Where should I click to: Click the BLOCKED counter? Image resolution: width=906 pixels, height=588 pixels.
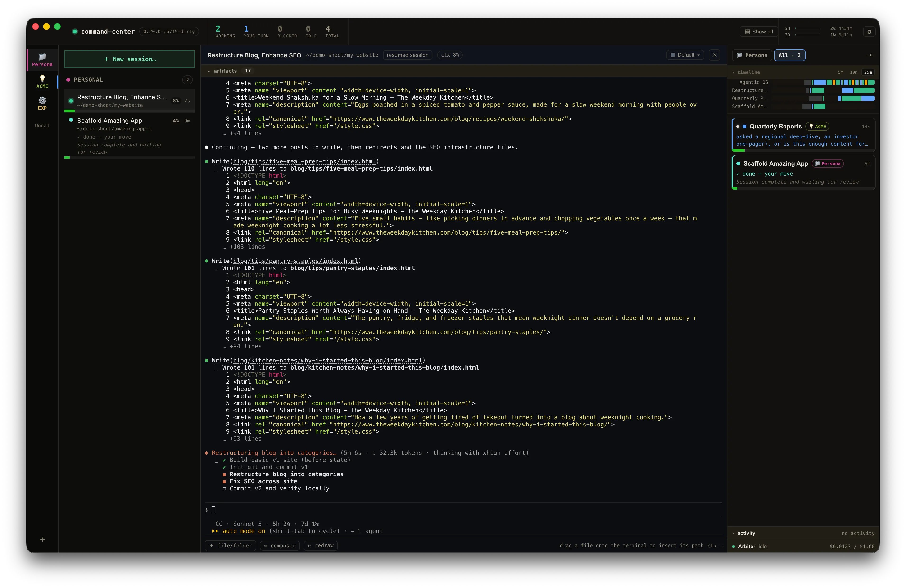pyautogui.click(x=287, y=32)
